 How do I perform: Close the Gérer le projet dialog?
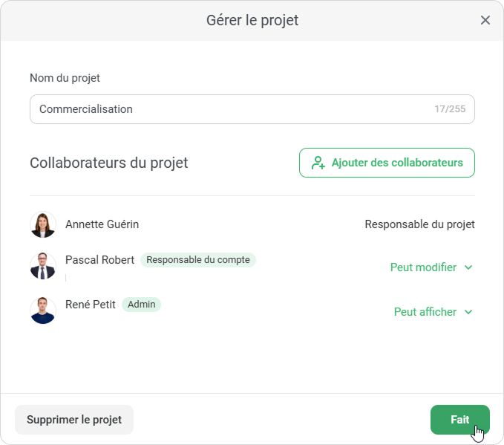[x=485, y=20]
